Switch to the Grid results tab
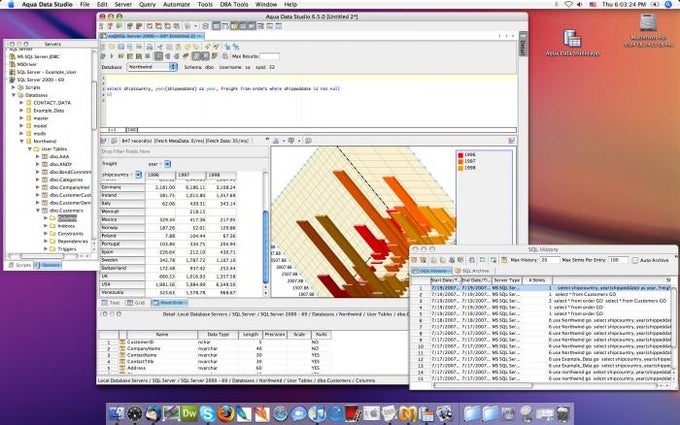 coord(136,303)
